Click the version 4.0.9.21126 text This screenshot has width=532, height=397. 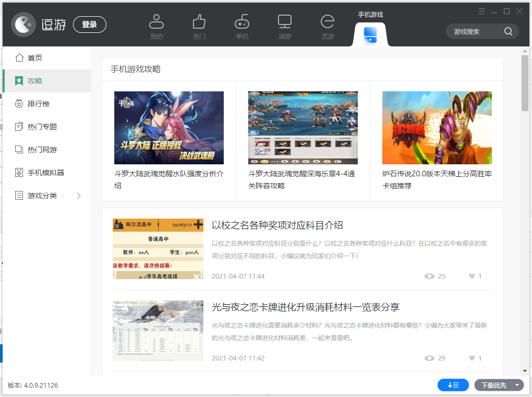click(33, 386)
